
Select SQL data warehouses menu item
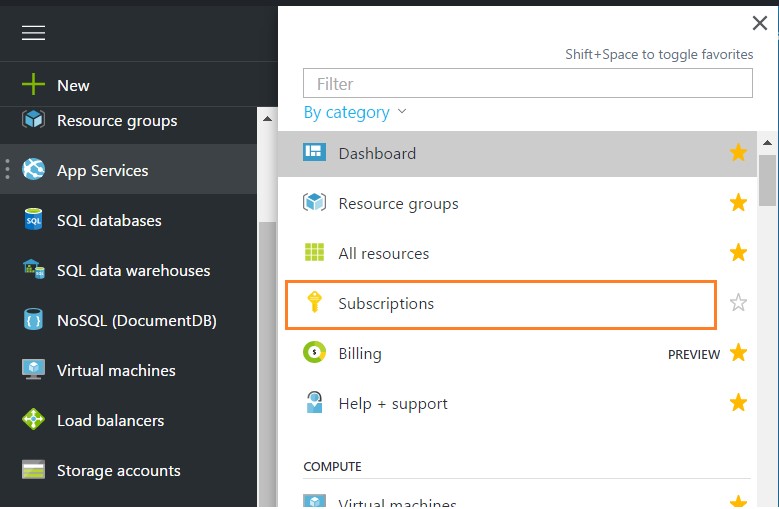pyautogui.click(x=133, y=270)
